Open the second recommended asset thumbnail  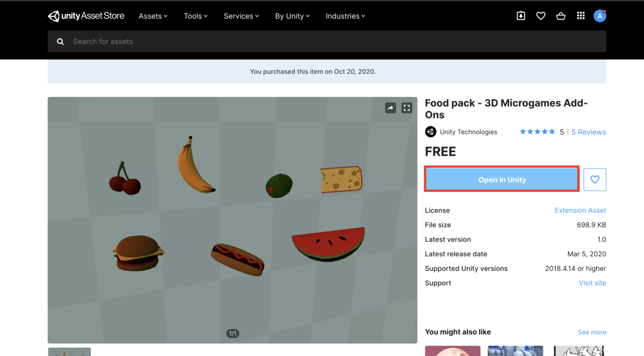pos(515,351)
